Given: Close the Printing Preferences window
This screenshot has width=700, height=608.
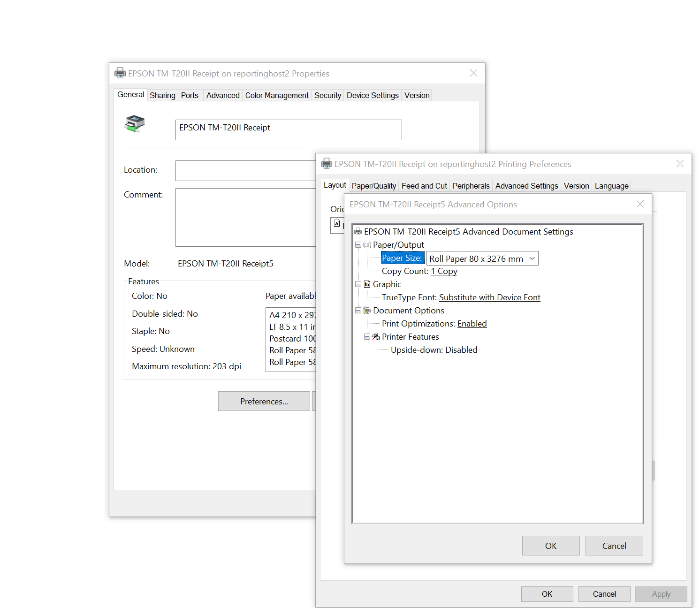Looking at the screenshot, I should pyautogui.click(x=680, y=164).
